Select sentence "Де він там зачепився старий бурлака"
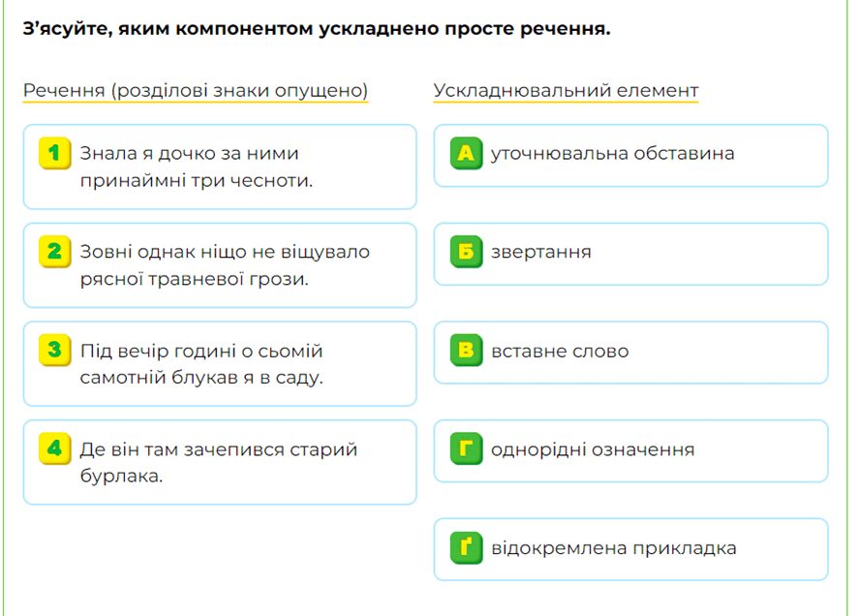 click(x=220, y=462)
